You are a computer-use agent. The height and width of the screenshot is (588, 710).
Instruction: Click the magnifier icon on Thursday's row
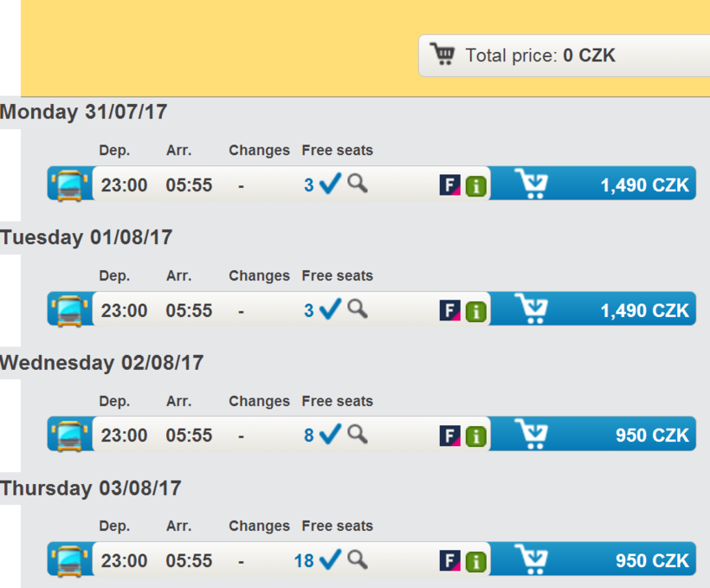click(358, 559)
